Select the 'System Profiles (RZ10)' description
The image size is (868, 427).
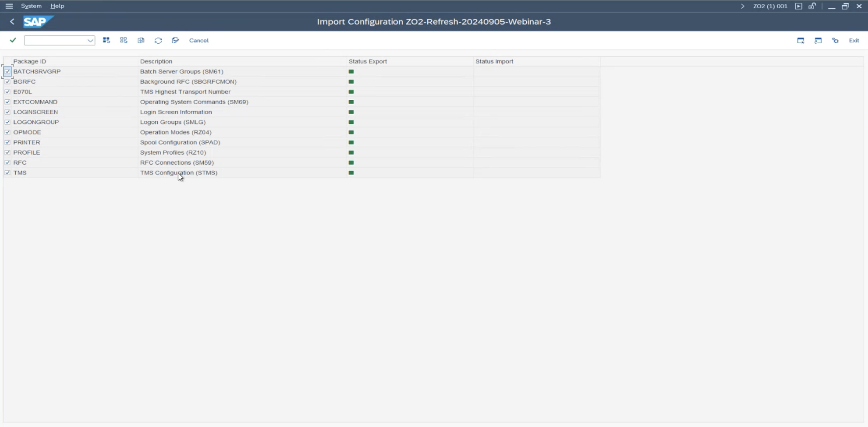(173, 152)
